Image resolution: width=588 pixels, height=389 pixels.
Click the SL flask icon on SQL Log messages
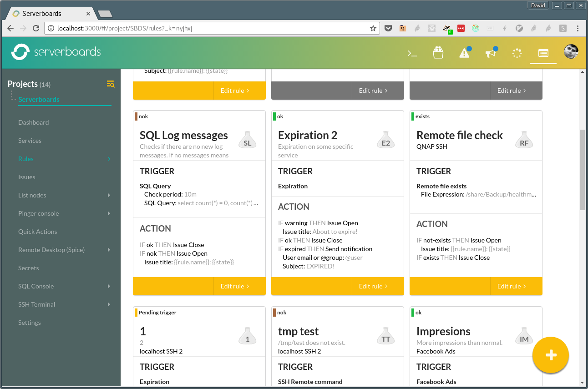(x=248, y=141)
